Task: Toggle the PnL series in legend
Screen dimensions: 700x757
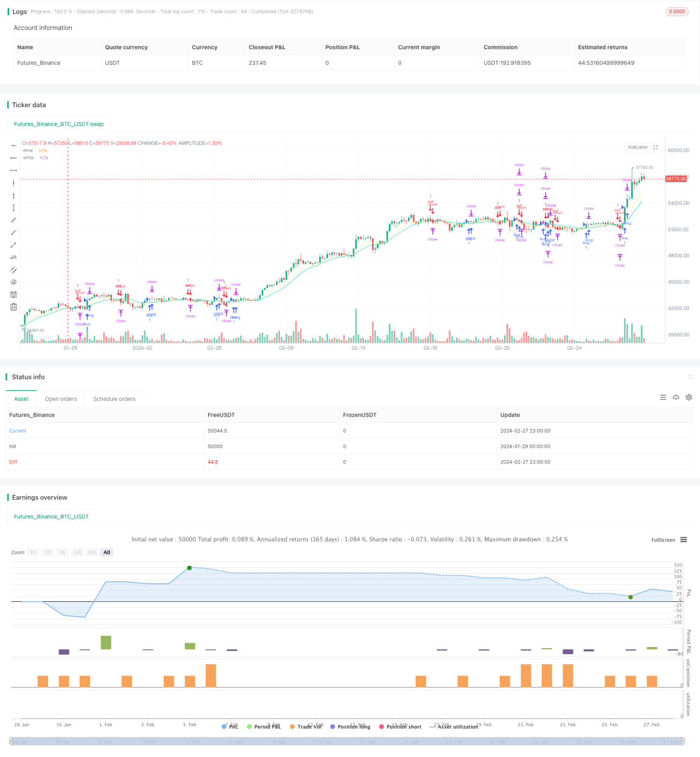Action: (230, 726)
